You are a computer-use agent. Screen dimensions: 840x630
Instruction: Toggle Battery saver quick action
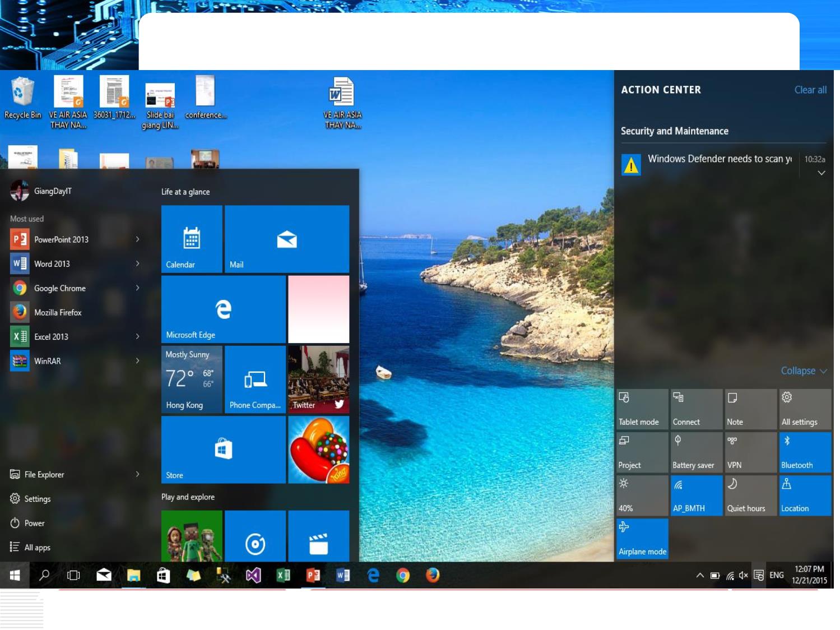(697, 452)
